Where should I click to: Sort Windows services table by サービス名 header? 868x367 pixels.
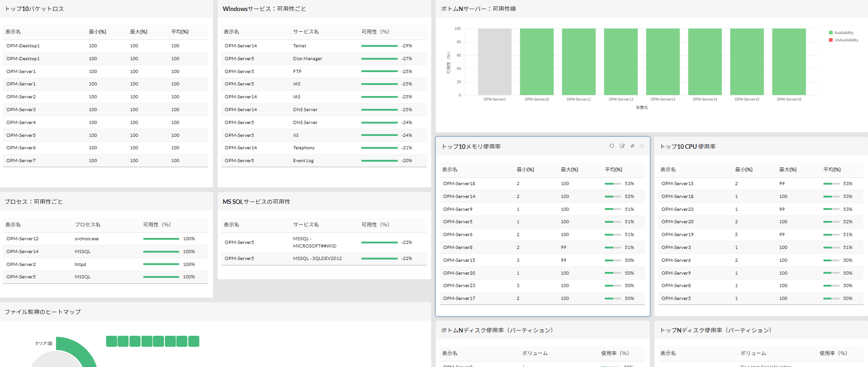[306, 32]
